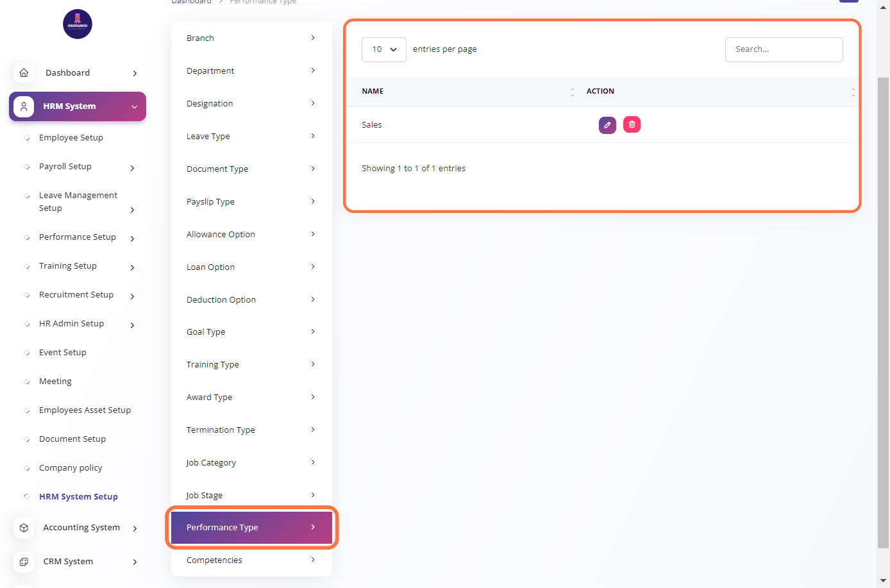The image size is (890, 588).
Task: Select the Competencies tab
Action: point(251,560)
